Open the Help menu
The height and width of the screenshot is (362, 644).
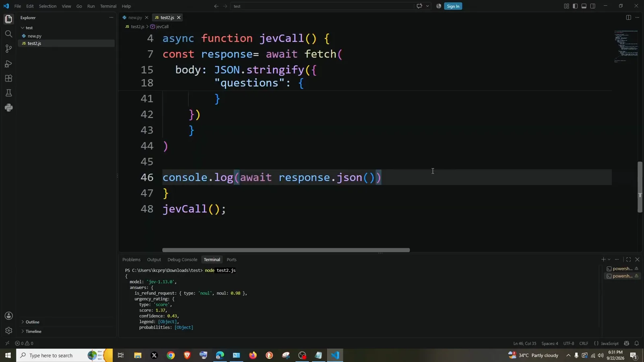(x=126, y=6)
